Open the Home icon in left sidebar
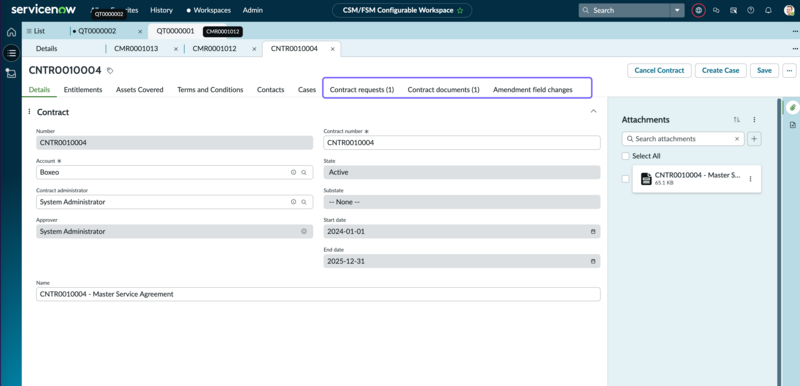The image size is (800, 386). click(x=11, y=32)
